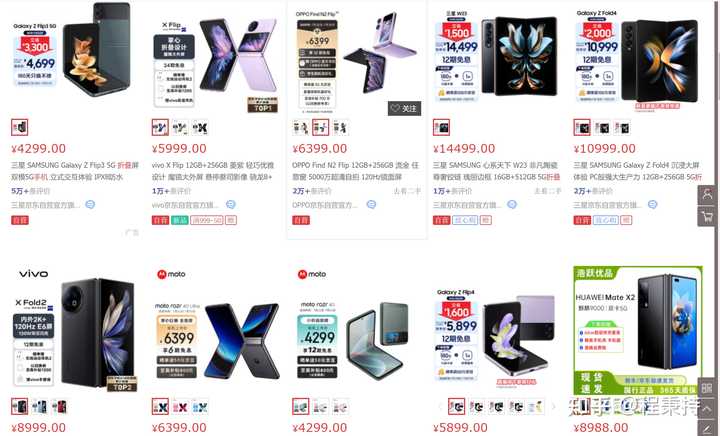Open the HUAWEI Mate X2 product image
The image size is (720, 436).
point(638,330)
